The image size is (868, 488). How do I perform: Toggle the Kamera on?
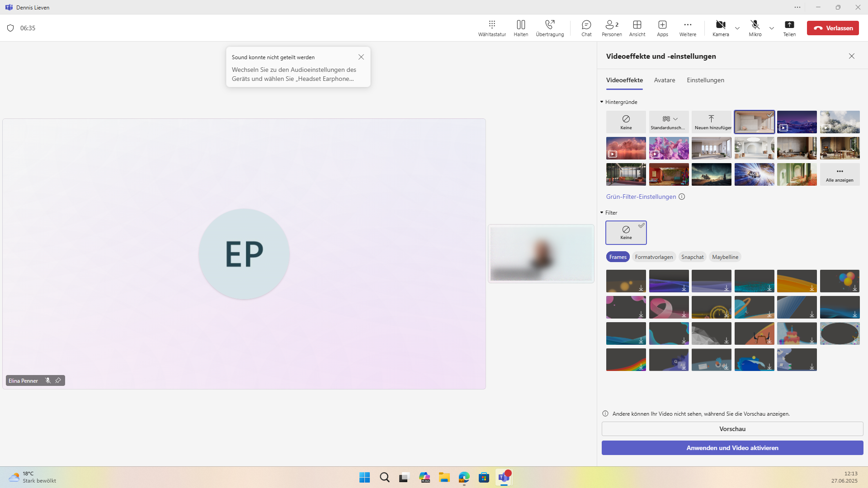pyautogui.click(x=721, y=28)
